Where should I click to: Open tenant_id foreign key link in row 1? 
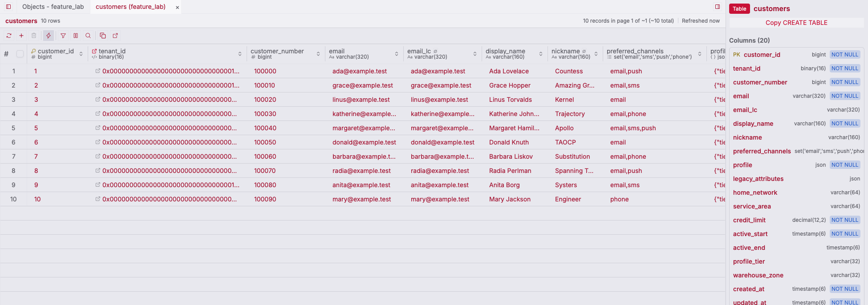coord(97,71)
